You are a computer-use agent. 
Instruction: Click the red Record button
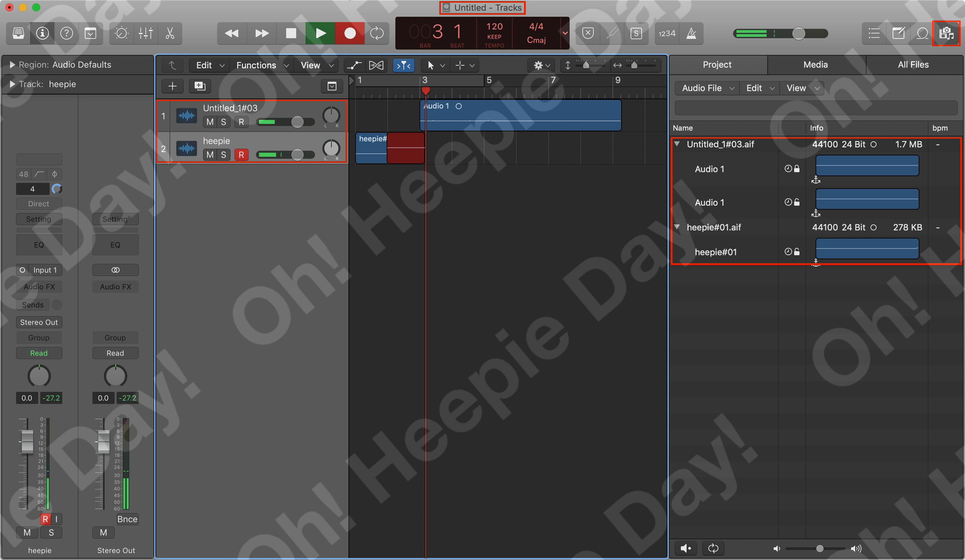350,34
